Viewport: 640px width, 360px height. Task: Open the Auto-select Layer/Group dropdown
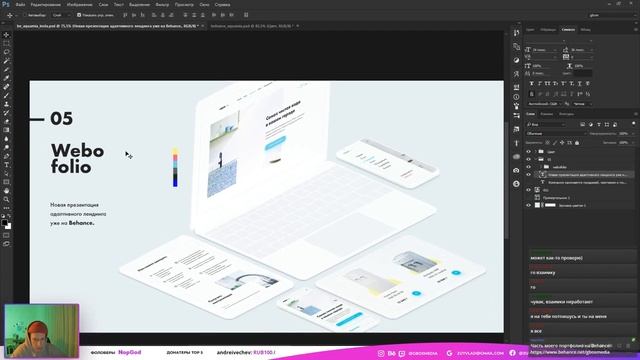(x=61, y=15)
